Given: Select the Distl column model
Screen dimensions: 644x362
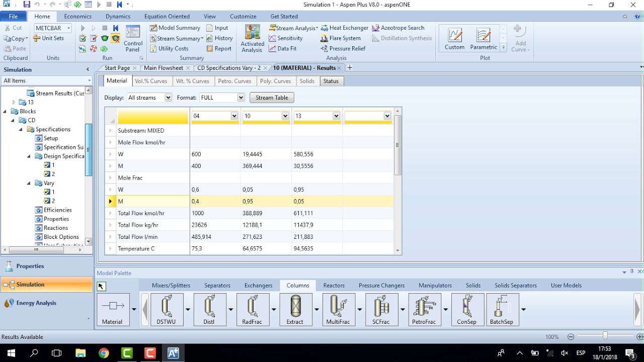Looking at the screenshot, I should 209,310.
